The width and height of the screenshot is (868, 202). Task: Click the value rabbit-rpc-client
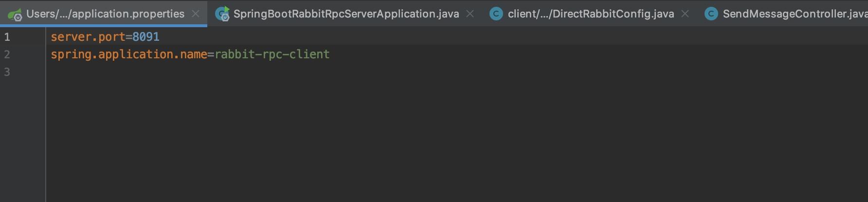pyautogui.click(x=272, y=54)
